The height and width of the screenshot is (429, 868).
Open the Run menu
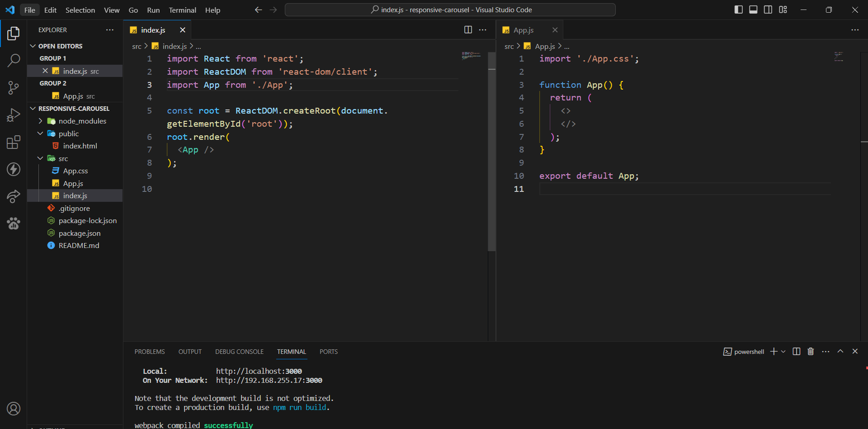coord(153,10)
